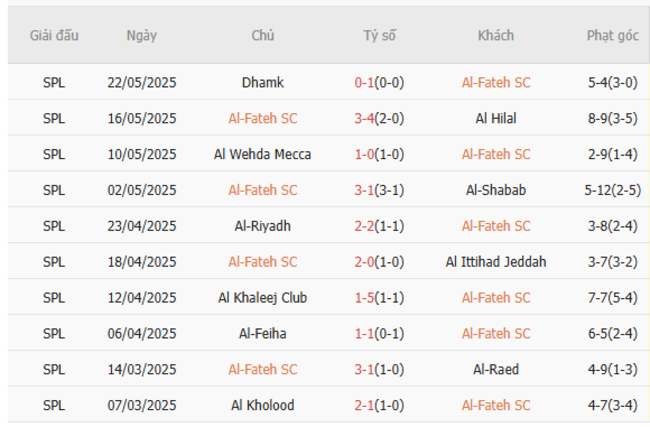
Task: Click the Al-Raed team name
Action: (x=496, y=369)
